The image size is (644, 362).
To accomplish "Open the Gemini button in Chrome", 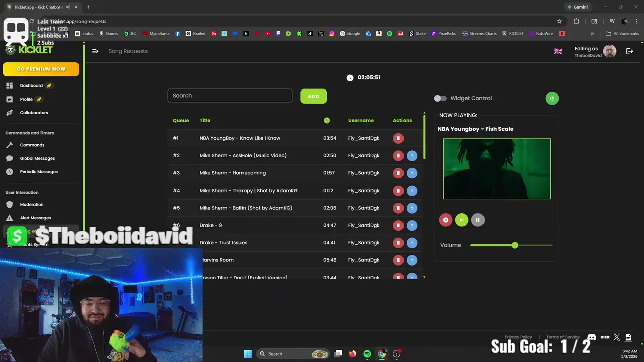I will 577,7.
